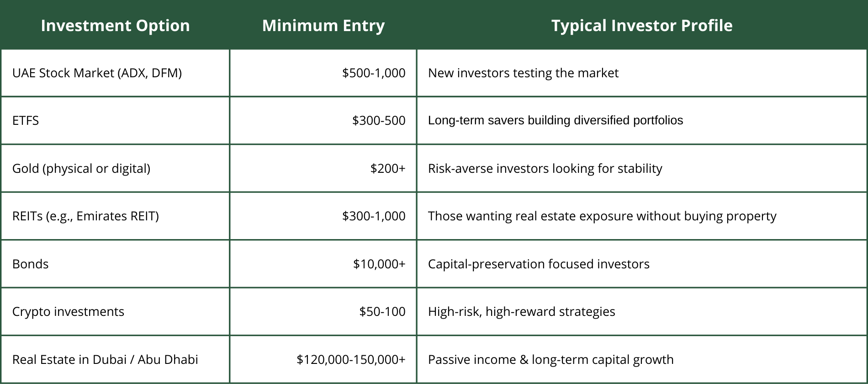Click the Typical Investor Profile header
This screenshot has width=868, height=384.
point(641,26)
